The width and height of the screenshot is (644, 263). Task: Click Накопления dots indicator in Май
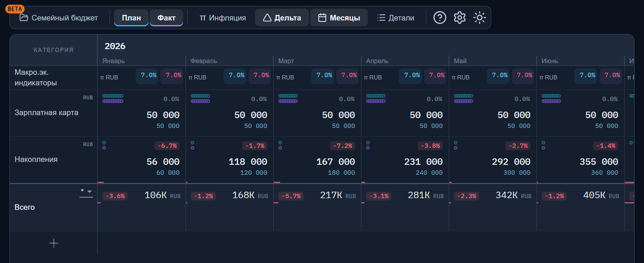tap(456, 145)
